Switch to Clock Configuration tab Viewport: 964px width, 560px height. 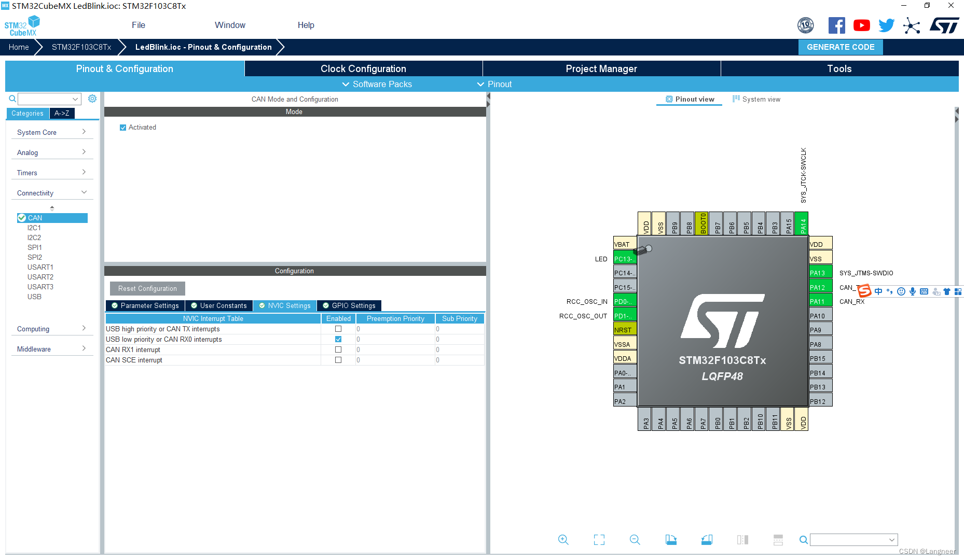[363, 68]
